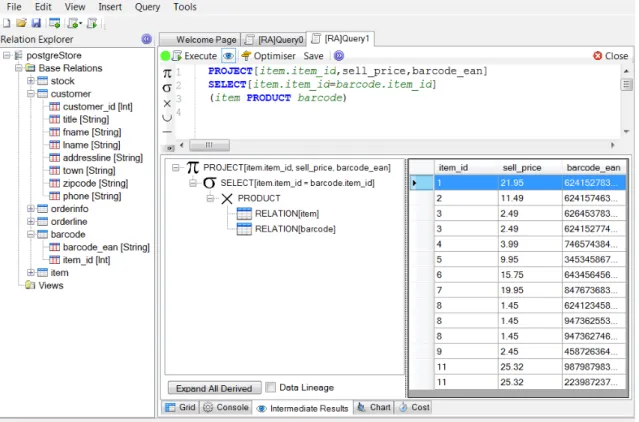The image size is (639, 422).
Task: Switch to the Welcome Page tab
Action: pyautogui.click(x=200, y=40)
